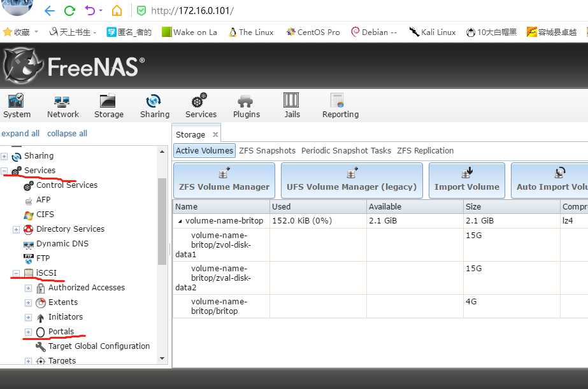Open CentOS Pro bookmark
The height and width of the screenshot is (389, 588).
313,32
